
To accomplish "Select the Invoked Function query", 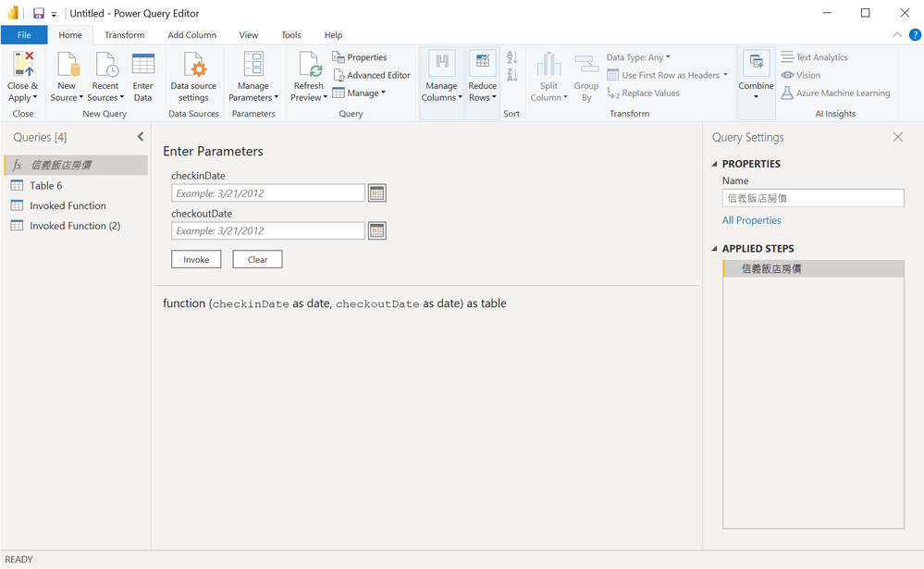I will click(x=76, y=205).
